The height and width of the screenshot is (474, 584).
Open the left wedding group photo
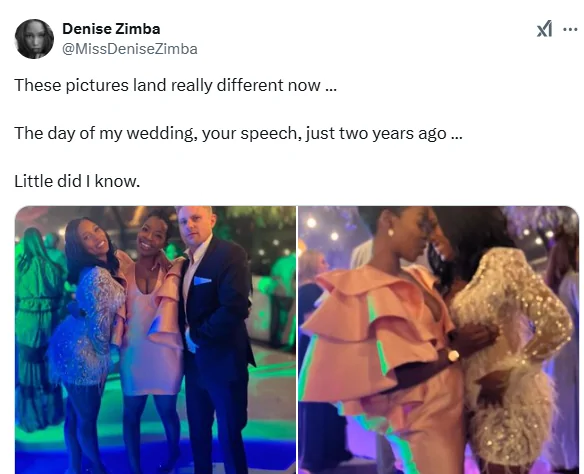[155, 340]
